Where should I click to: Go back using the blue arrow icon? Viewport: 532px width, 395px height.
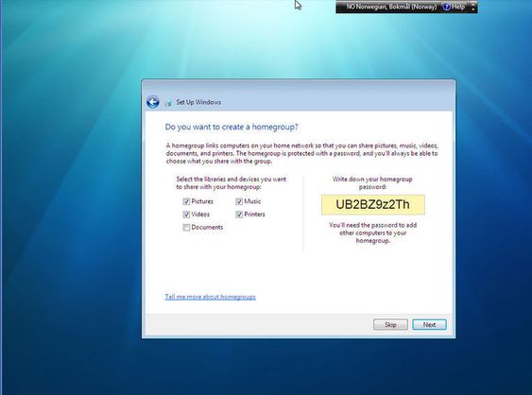(153, 102)
